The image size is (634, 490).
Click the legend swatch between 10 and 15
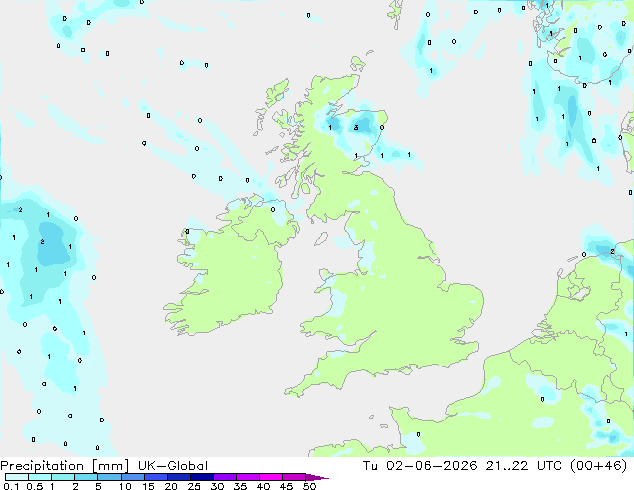click(133, 477)
